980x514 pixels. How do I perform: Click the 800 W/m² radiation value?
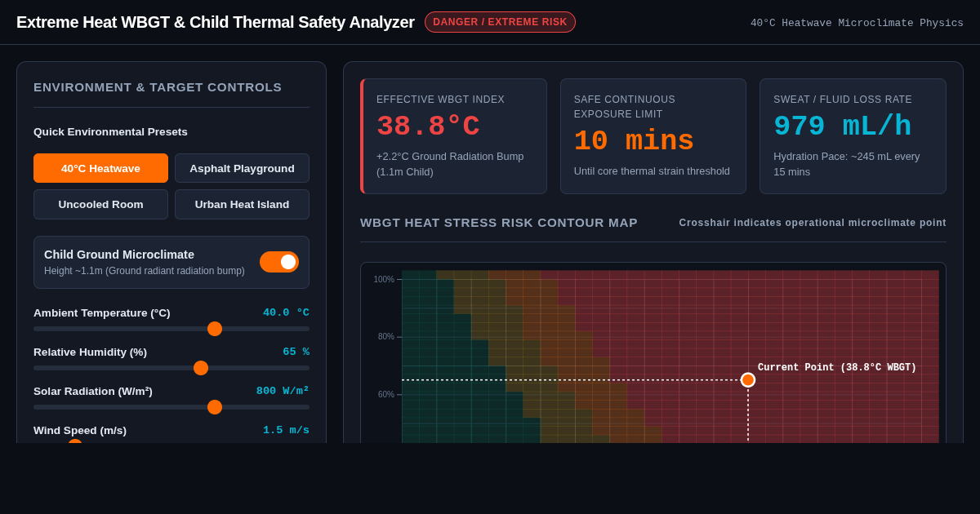(x=283, y=391)
